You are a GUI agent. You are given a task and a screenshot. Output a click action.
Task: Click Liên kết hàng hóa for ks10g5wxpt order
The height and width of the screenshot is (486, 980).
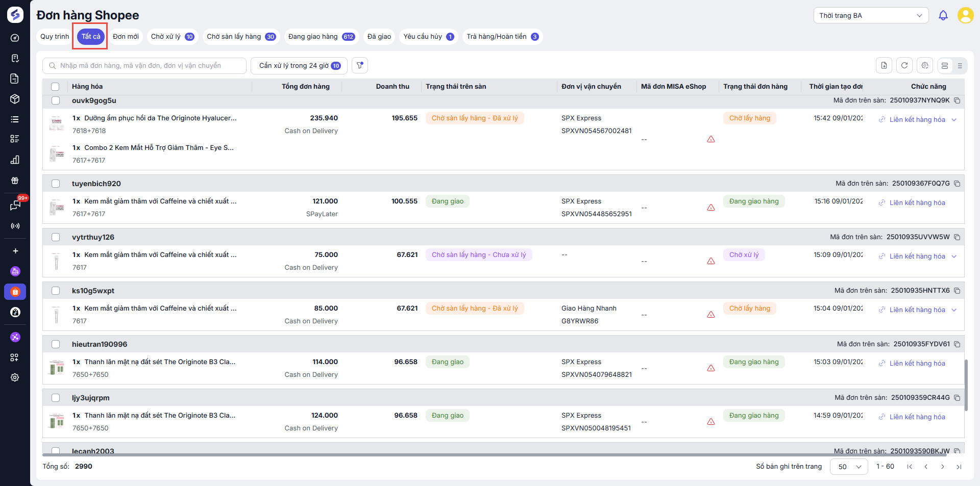917,310
